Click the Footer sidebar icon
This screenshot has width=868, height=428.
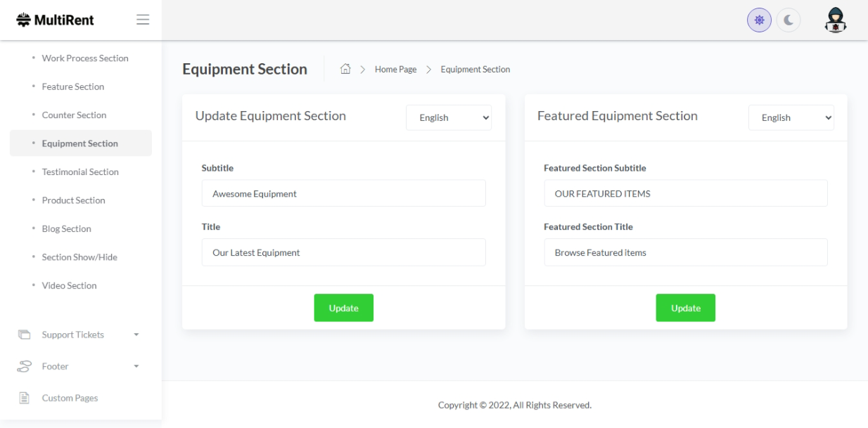[x=25, y=366]
